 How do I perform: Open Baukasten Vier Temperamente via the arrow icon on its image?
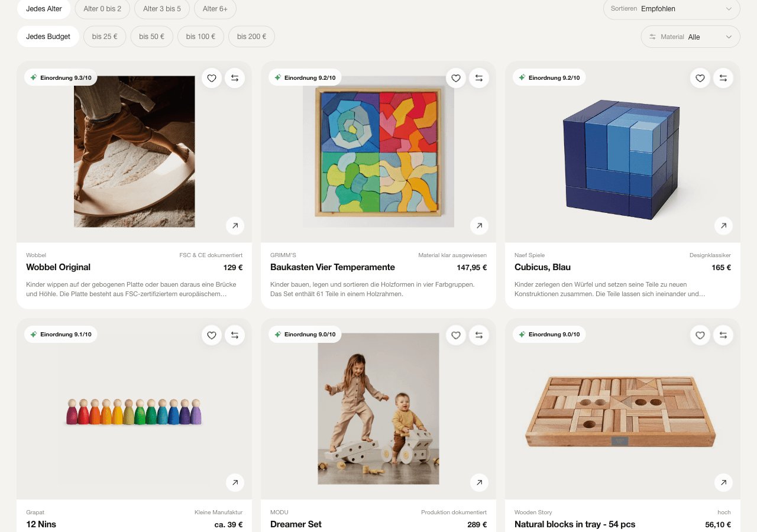coord(479,226)
